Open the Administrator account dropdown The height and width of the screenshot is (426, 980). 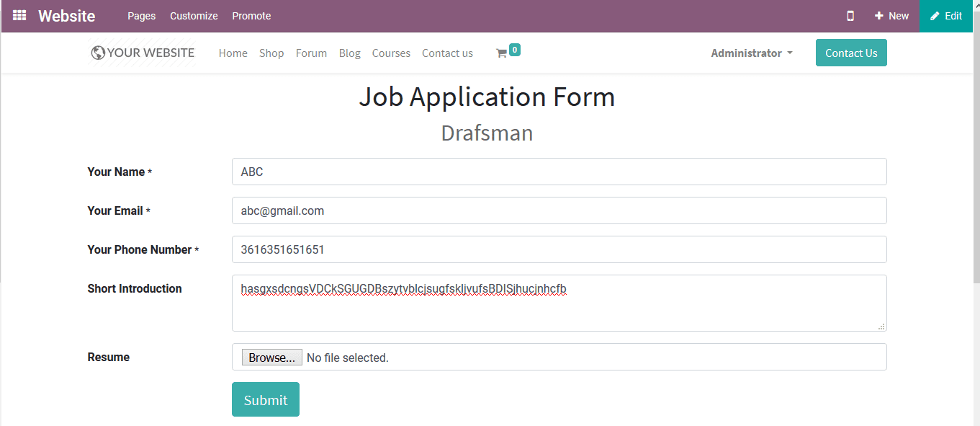pyautogui.click(x=751, y=53)
